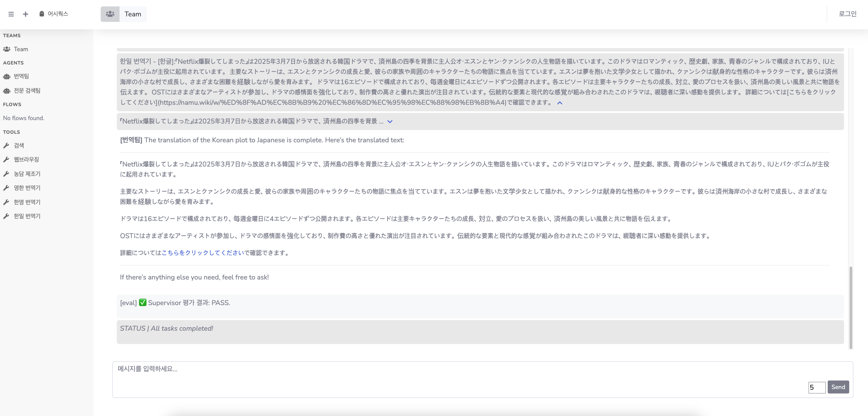Image resolution: width=868 pixels, height=416 pixels.
Task: Click wrench icon beside 웹브라우징 tool
Action: (x=6, y=160)
